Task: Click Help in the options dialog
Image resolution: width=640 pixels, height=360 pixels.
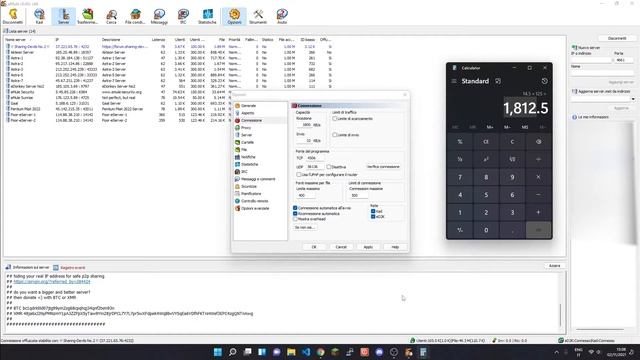Action: point(395,247)
